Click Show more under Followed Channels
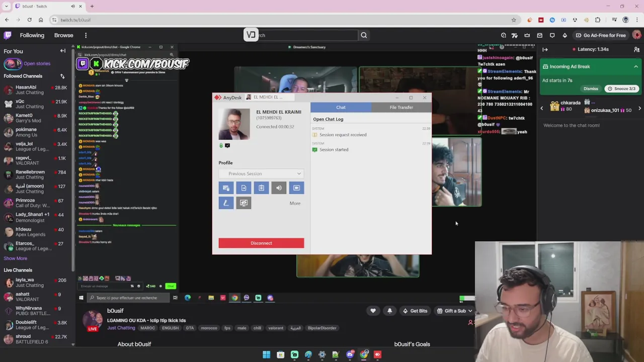The image size is (644, 362). (x=16, y=258)
